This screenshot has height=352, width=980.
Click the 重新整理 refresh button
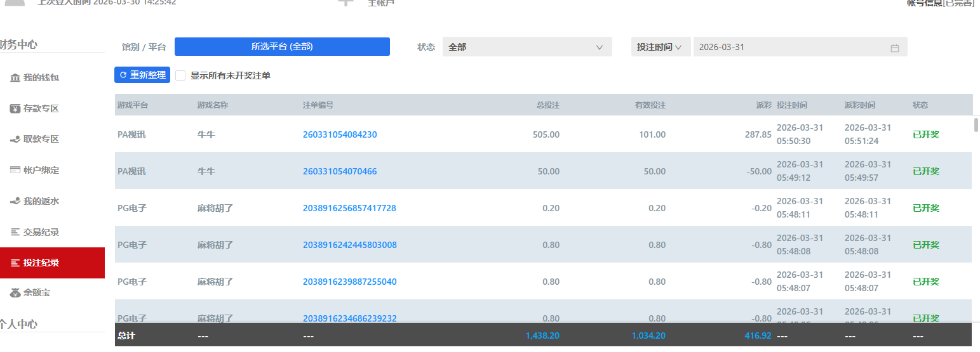coord(142,75)
